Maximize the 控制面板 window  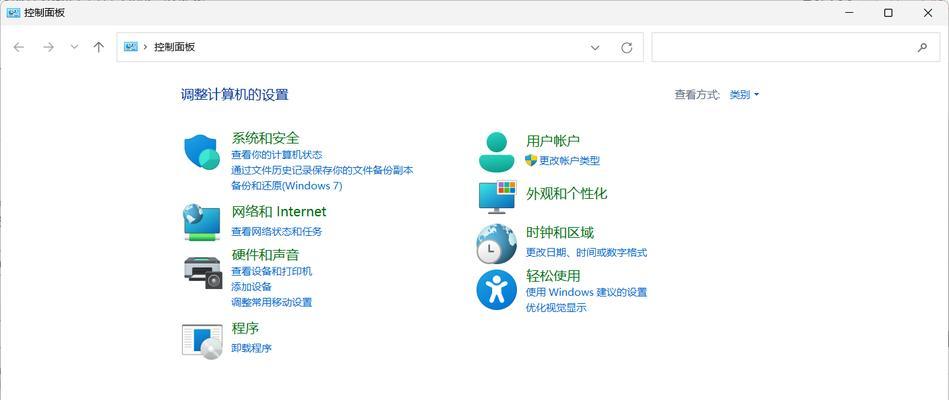click(888, 13)
